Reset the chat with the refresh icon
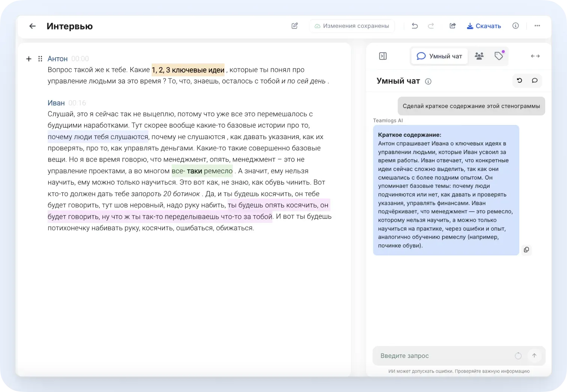This screenshot has width=567, height=392. [x=519, y=80]
